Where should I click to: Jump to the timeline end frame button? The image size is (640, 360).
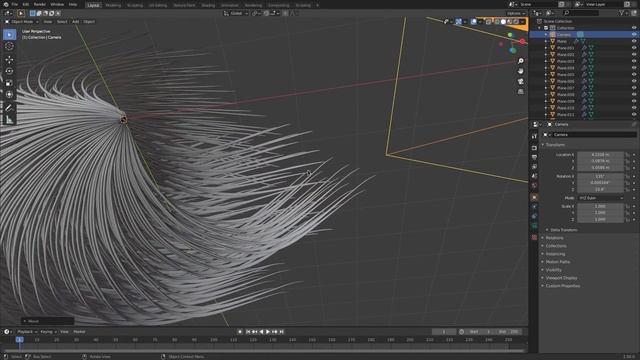282,332
